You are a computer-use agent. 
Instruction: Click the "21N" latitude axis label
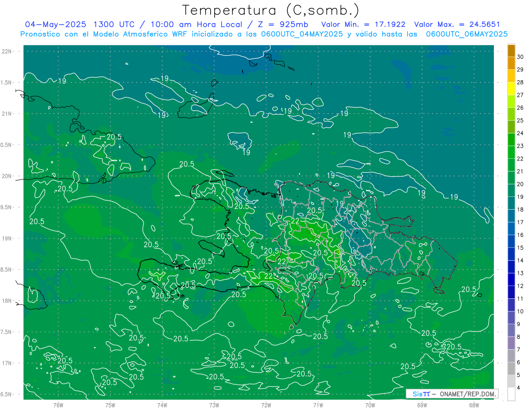point(8,114)
